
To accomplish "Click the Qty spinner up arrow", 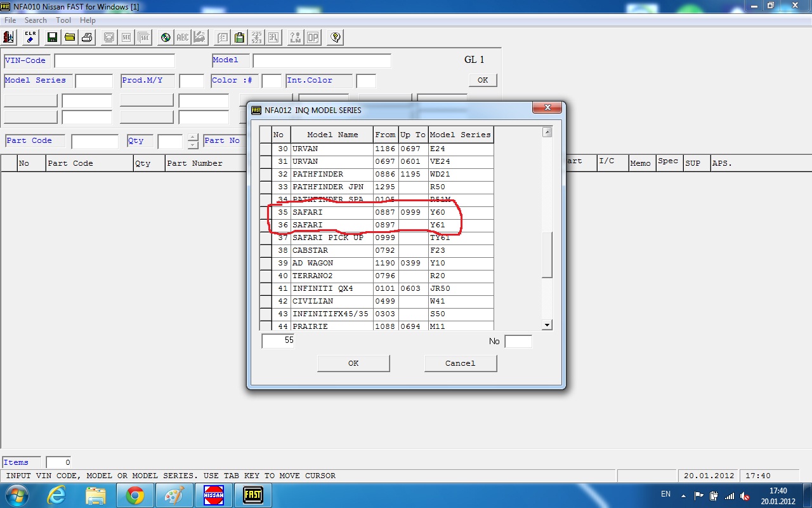I will click(193, 137).
